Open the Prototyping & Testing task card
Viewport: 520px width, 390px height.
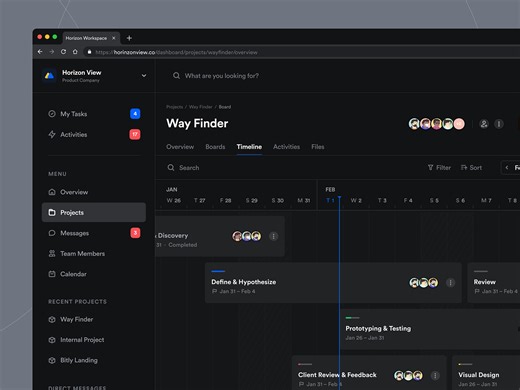430,329
